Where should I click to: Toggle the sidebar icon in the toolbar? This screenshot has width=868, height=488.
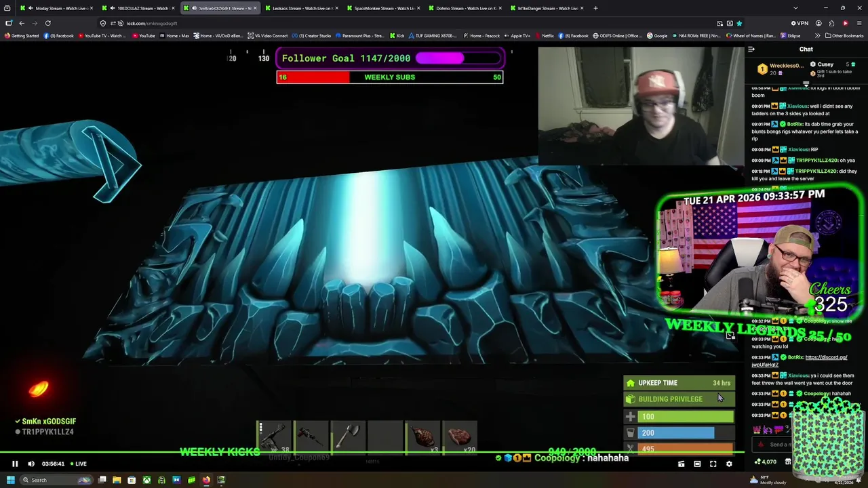coord(8,23)
